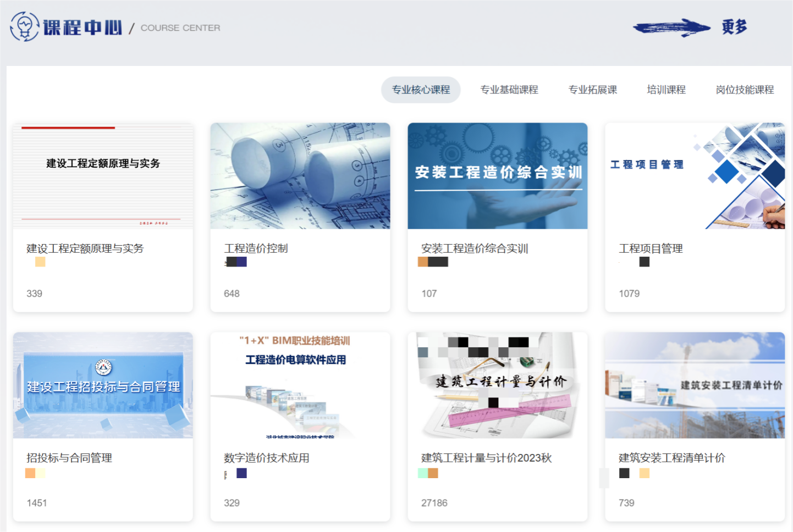Open the blueprint thumbnail for 工程造价控制

pyautogui.click(x=300, y=176)
